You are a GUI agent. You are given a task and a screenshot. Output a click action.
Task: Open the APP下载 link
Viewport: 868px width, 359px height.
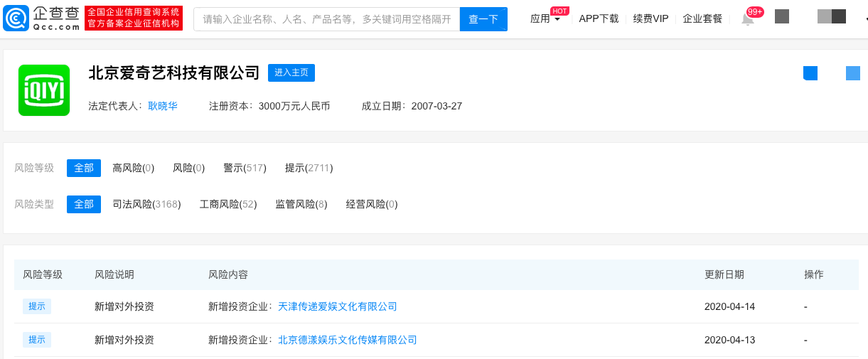point(599,18)
